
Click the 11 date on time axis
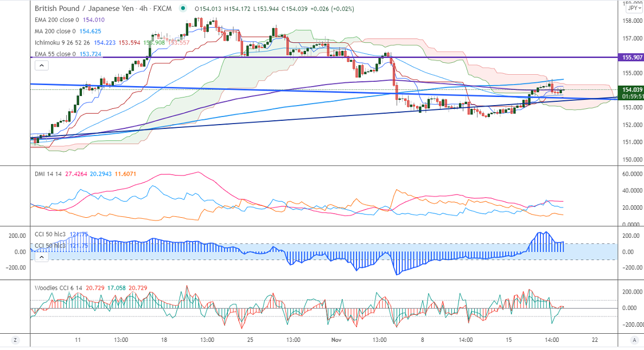78,340
